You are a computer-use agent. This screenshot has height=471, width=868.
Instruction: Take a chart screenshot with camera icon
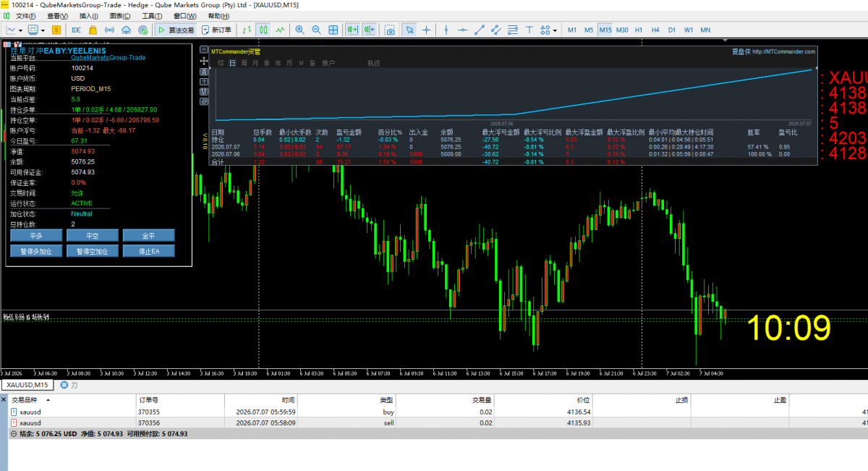point(390,30)
